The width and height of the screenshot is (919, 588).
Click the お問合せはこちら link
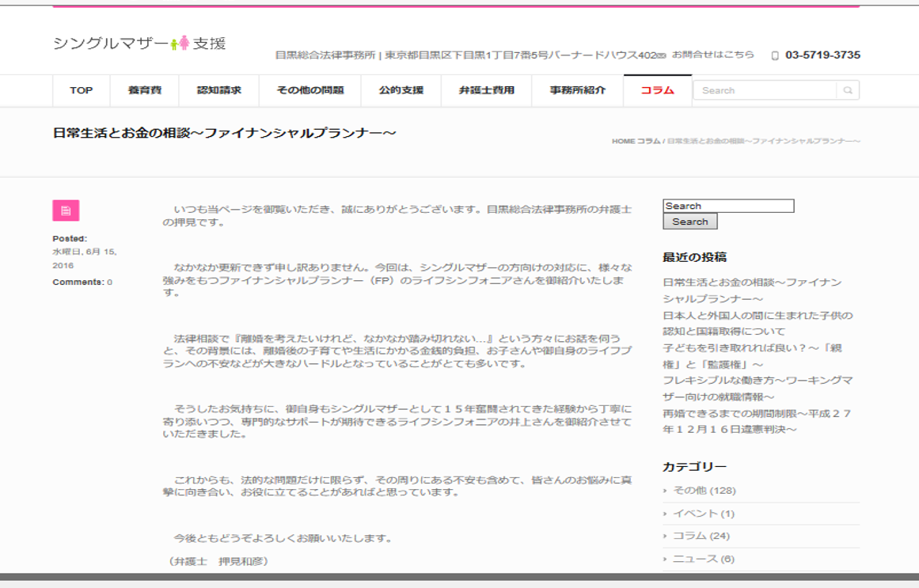coord(712,55)
